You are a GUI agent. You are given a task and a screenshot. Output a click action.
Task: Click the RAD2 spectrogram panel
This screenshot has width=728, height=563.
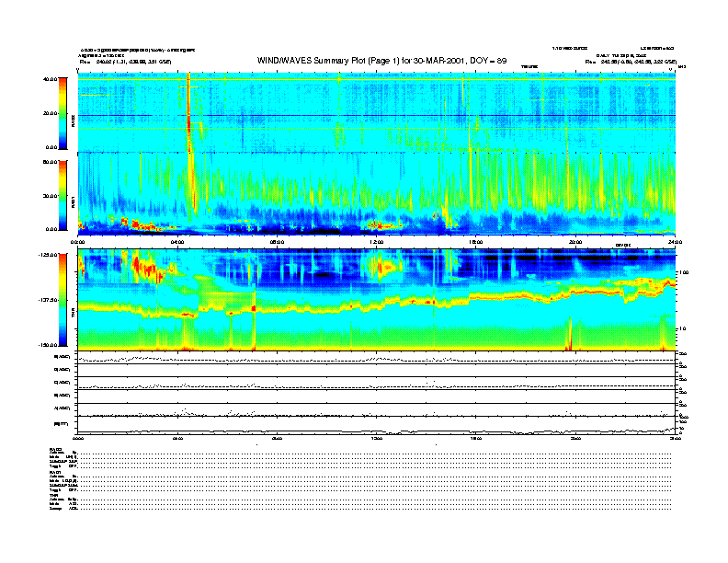tap(376, 112)
